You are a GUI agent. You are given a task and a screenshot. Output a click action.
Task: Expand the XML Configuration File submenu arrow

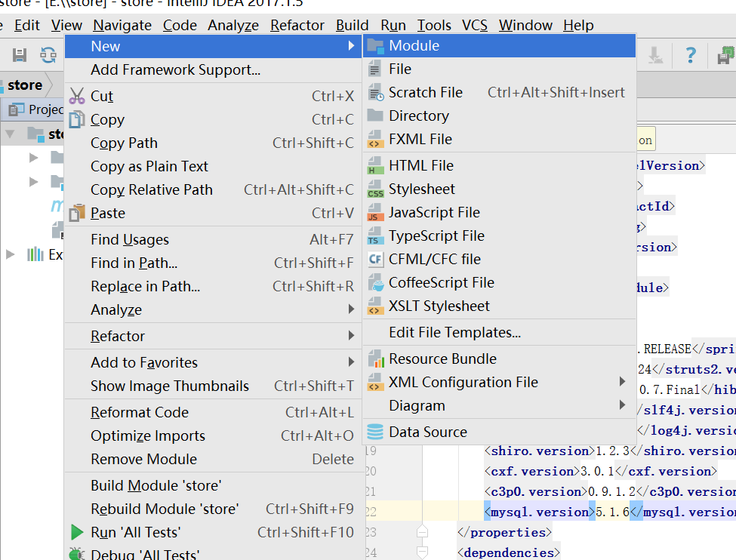623,381
